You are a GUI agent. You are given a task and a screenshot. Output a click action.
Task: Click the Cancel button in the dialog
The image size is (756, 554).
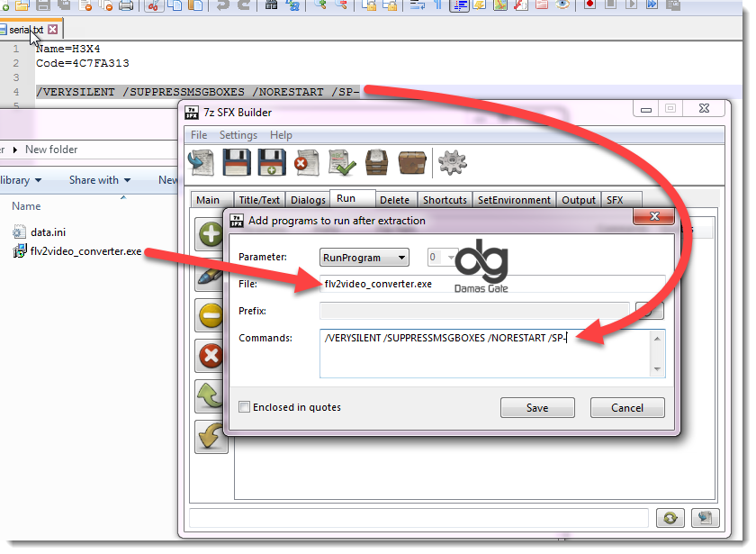pos(627,408)
